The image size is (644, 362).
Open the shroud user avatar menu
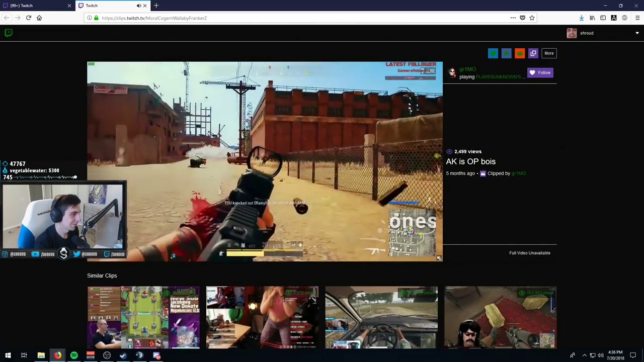point(572,33)
